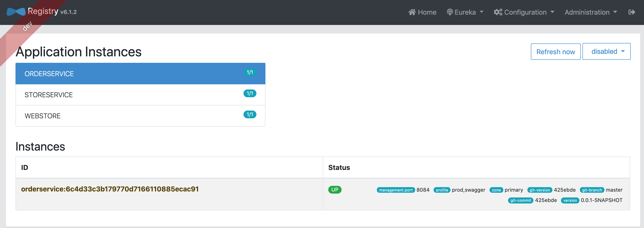Screen dimensions: 644x228
Task: Click the JHipster Registry bow-tie logo
Action: 16,12
